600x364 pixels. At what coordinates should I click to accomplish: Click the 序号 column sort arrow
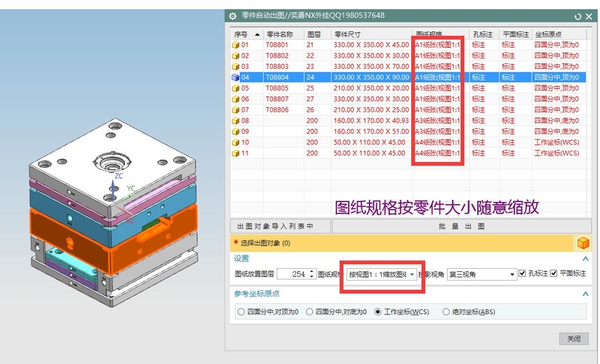coord(257,34)
